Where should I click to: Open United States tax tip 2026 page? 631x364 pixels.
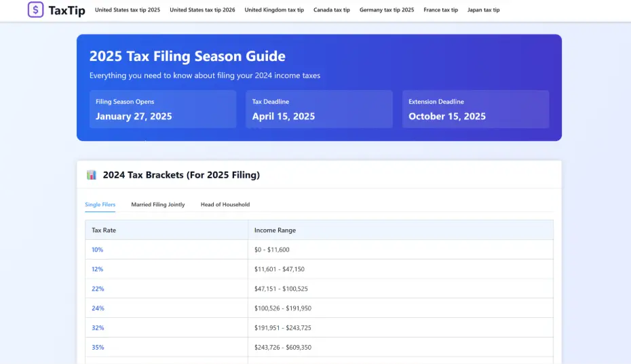click(x=202, y=10)
